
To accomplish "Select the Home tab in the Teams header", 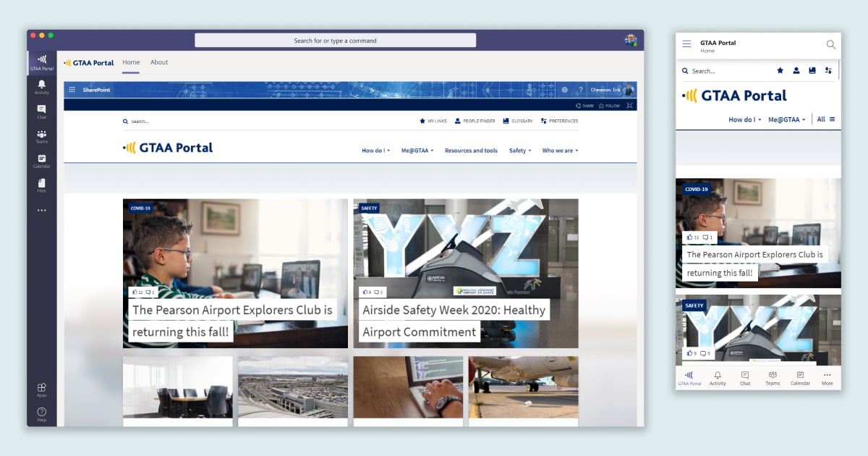I will click(130, 62).
